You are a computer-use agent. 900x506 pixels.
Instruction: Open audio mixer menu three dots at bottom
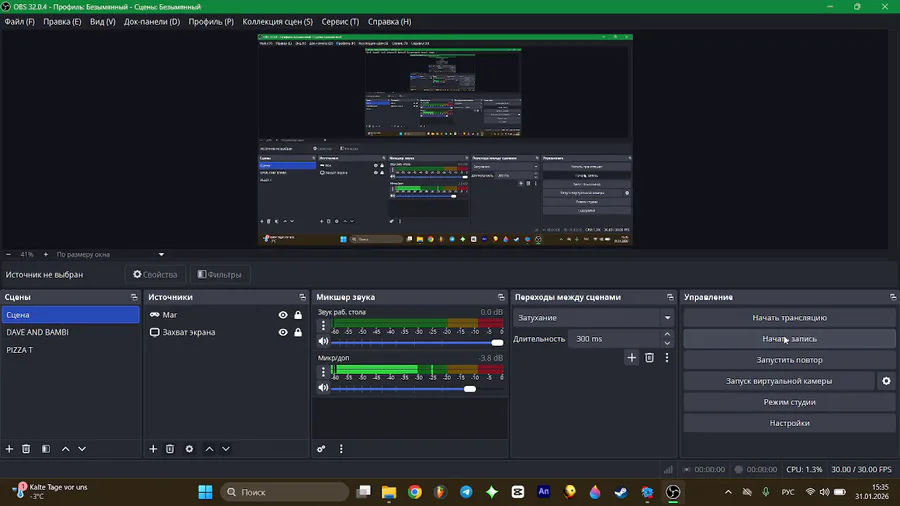tap(341, 449)
